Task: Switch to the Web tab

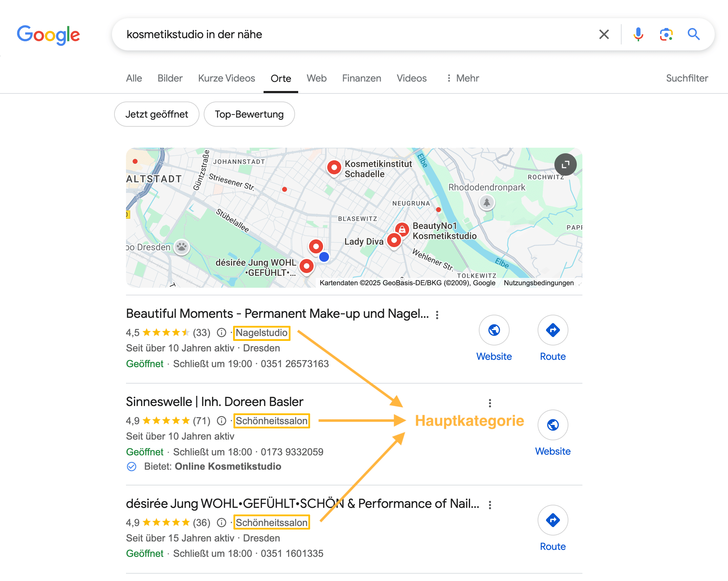Action: click(x=316, y=78)
